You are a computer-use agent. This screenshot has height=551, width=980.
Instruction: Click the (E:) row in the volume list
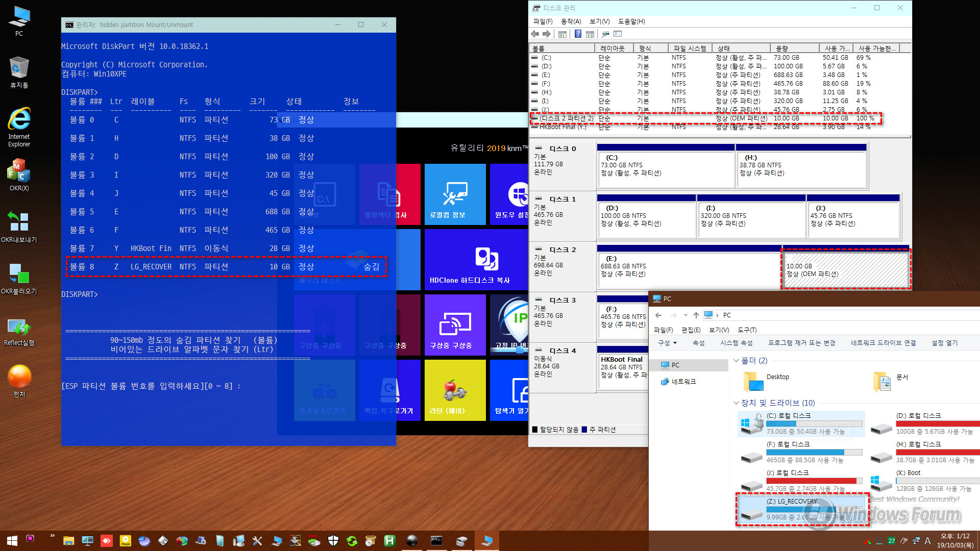coord(719,75)
